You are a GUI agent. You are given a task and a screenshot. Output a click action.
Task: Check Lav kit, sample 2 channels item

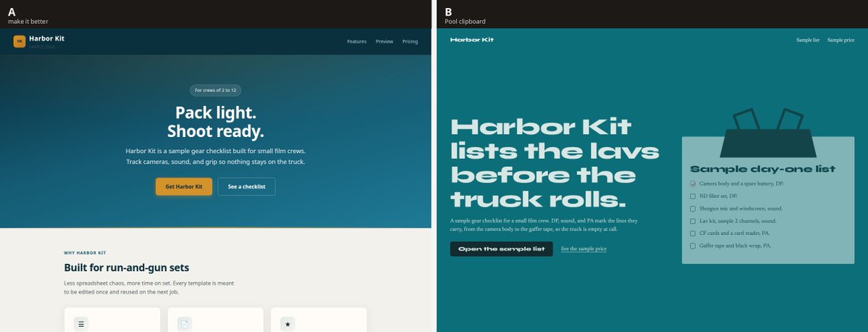pyautogui.click(x=693, y=221)
